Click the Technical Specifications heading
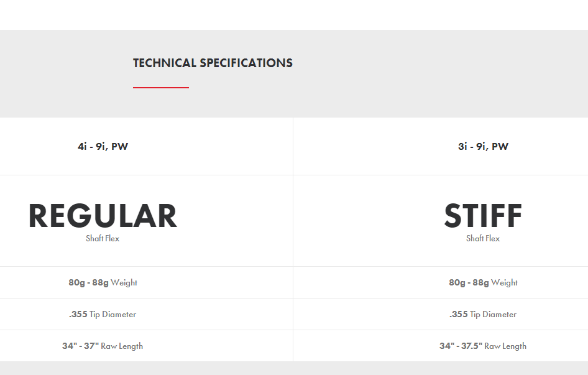This screenshot has width=588, height=375. 213,63
